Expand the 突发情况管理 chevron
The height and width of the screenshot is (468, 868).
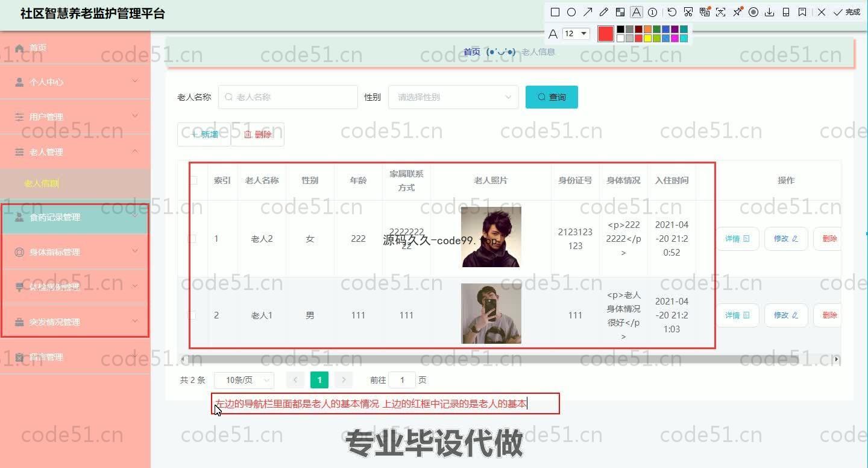pos(135,321)
